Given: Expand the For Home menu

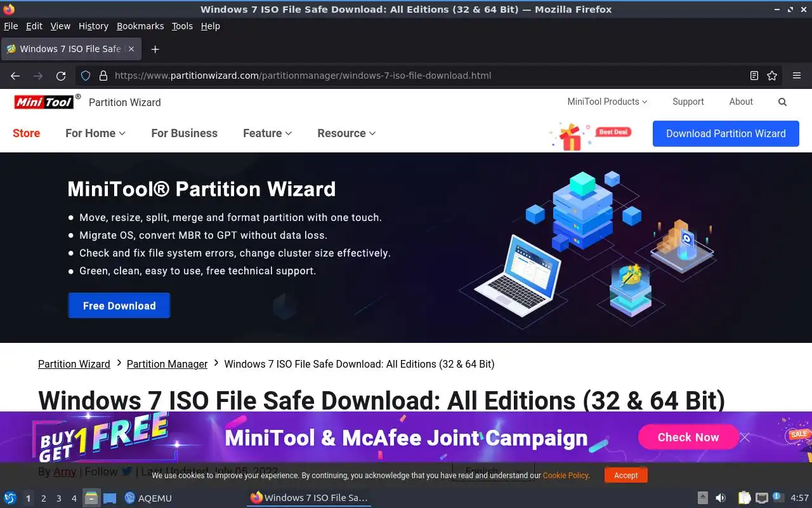Looking at the screenshot, I should point(95,133).
